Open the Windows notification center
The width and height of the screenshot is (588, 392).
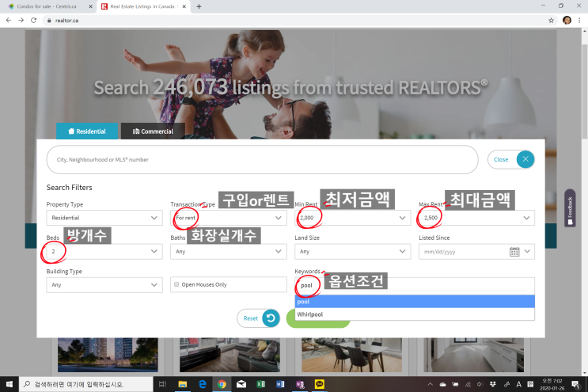click(575, 384)
